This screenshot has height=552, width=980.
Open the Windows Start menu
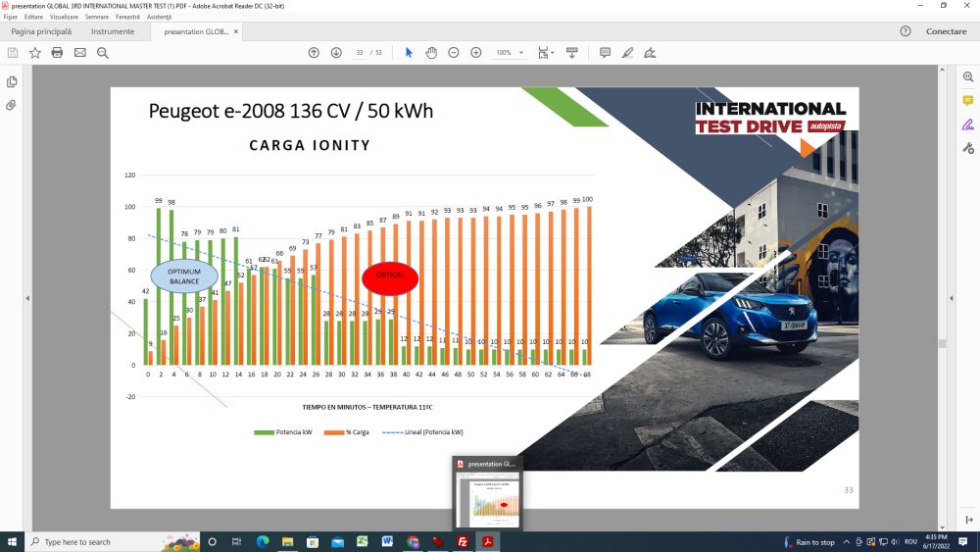pos(12,541)
